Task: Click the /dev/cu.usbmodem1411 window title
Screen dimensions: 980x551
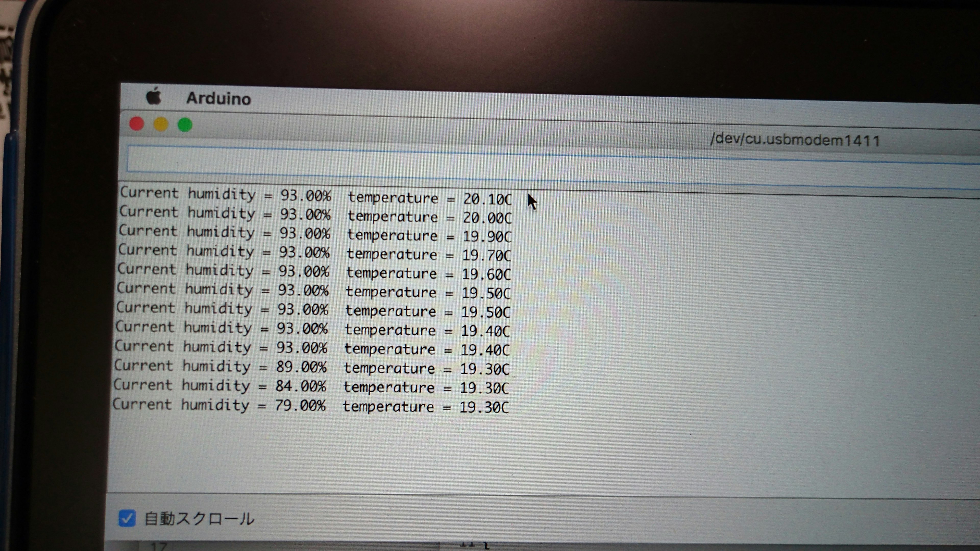Action: 795,140
